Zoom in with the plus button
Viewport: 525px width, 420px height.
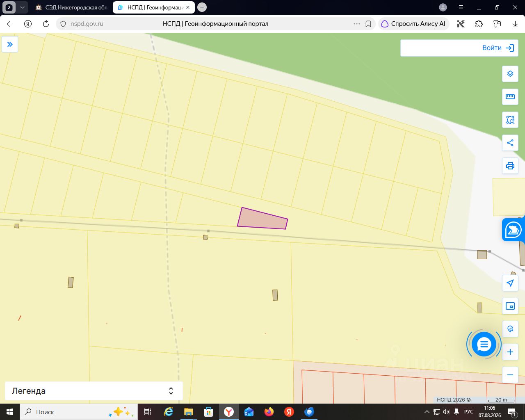pyautogui.click(x=510, y=352)
